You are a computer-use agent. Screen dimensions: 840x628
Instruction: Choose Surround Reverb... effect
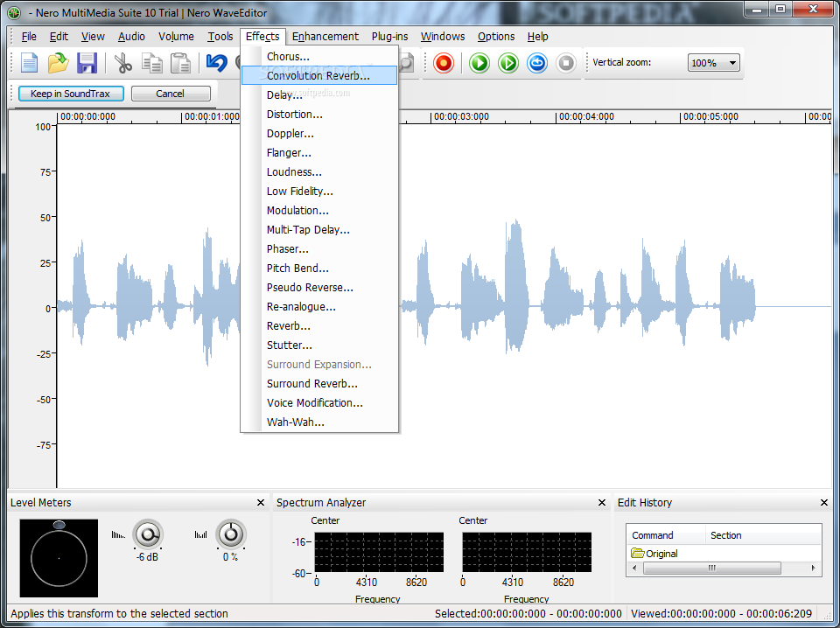pyautogui.click(x=319, y=384)
